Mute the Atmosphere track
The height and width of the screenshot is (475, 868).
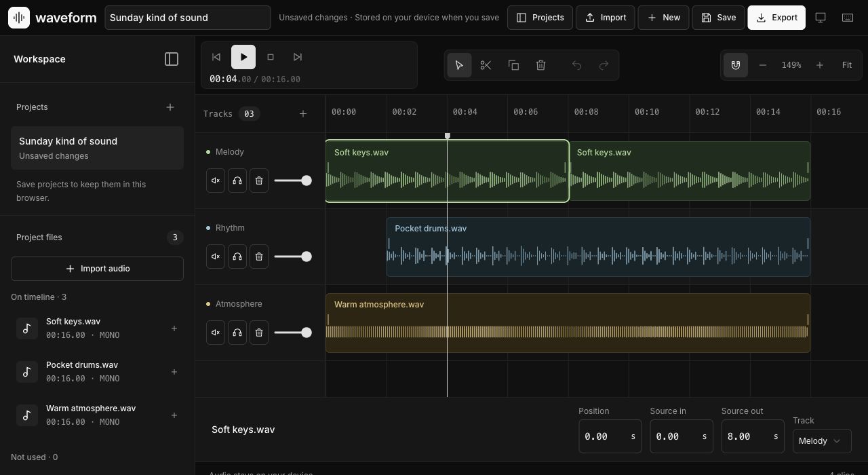(x=216, y=332)
